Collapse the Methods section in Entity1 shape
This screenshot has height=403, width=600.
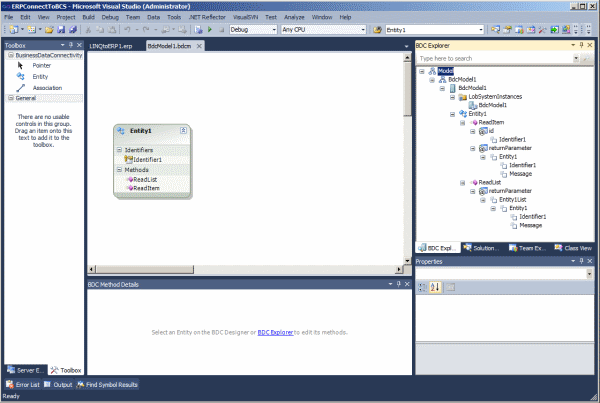[119, 169]
